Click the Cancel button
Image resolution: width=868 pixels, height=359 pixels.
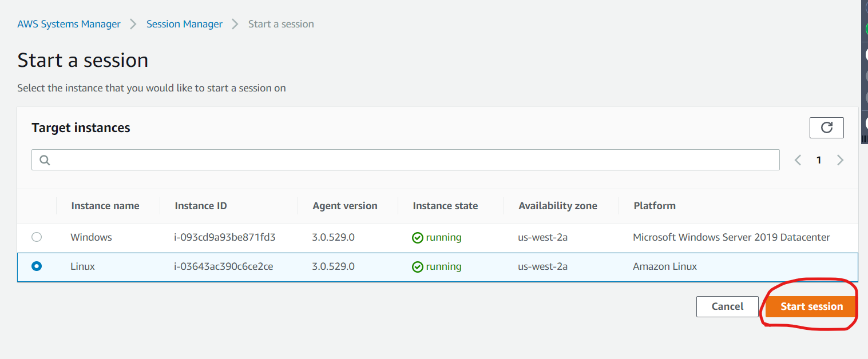(x=727, y=306)
